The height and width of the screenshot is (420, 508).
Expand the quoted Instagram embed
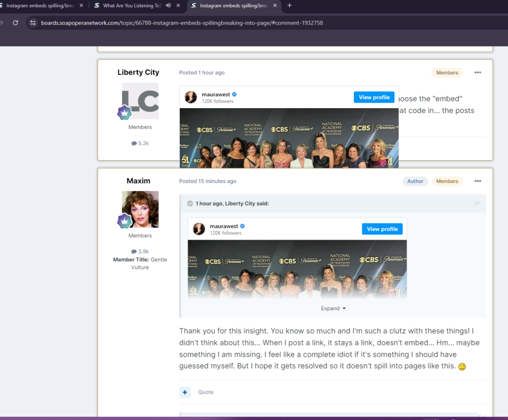point(333,309)
